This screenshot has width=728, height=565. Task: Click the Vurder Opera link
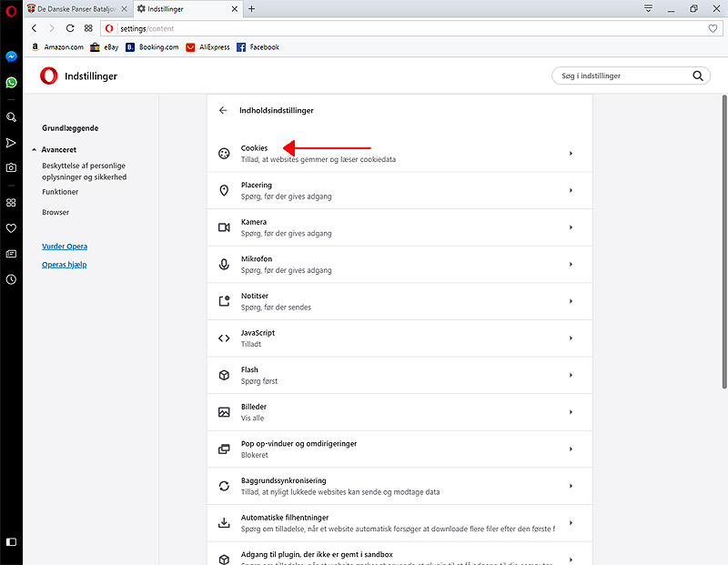tap(65, 247)
